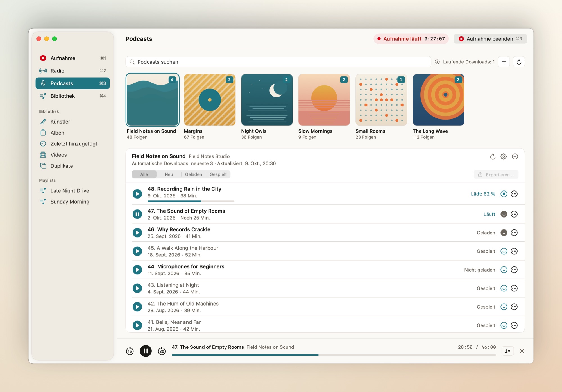Pause playback in the bottom player bar
This screenshot has width=562, height=392.
pos(146,351)
